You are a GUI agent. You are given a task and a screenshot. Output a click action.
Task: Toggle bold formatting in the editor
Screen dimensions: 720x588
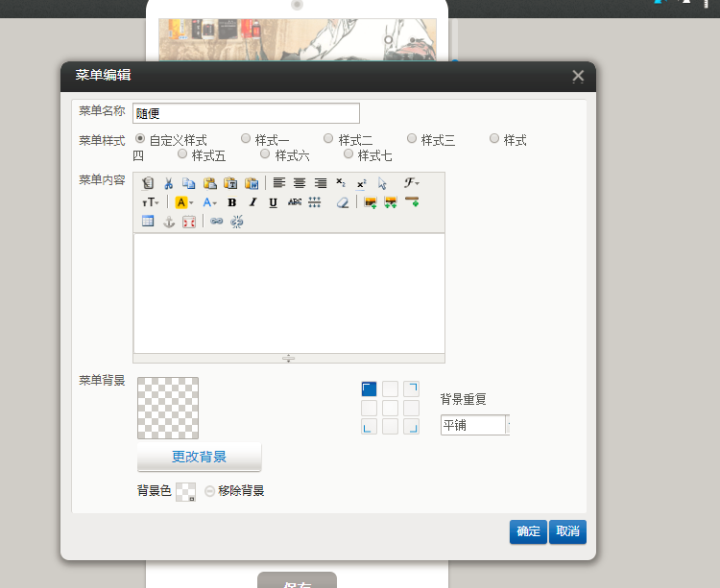point(231,202)
